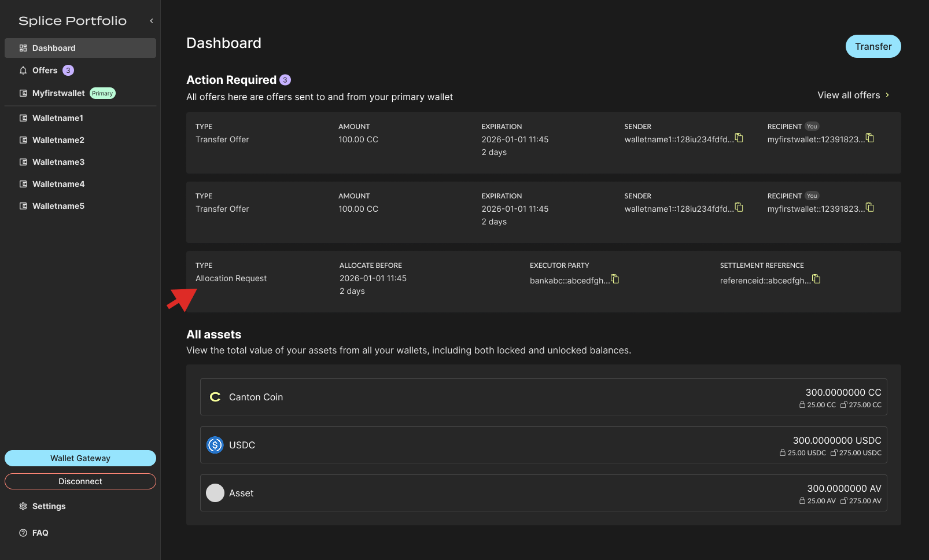Open the FAQ page
This screenshot has height=560, width=929.
pos(80,533)
